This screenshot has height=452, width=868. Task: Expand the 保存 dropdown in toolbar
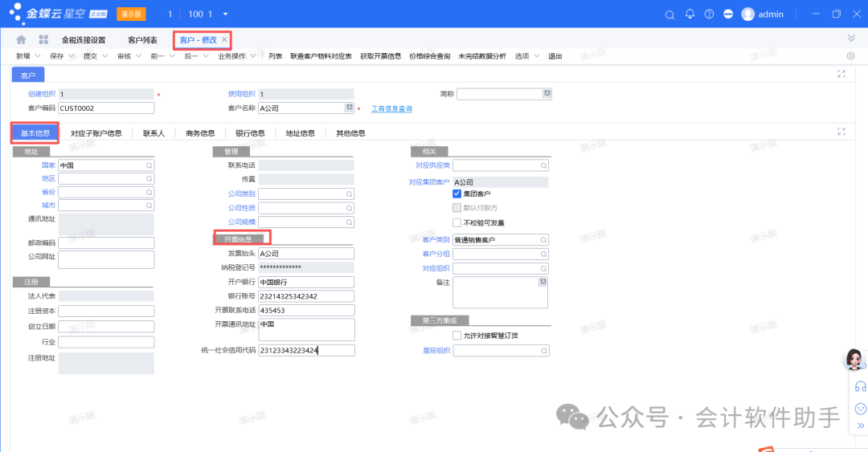tap(61, 56)
